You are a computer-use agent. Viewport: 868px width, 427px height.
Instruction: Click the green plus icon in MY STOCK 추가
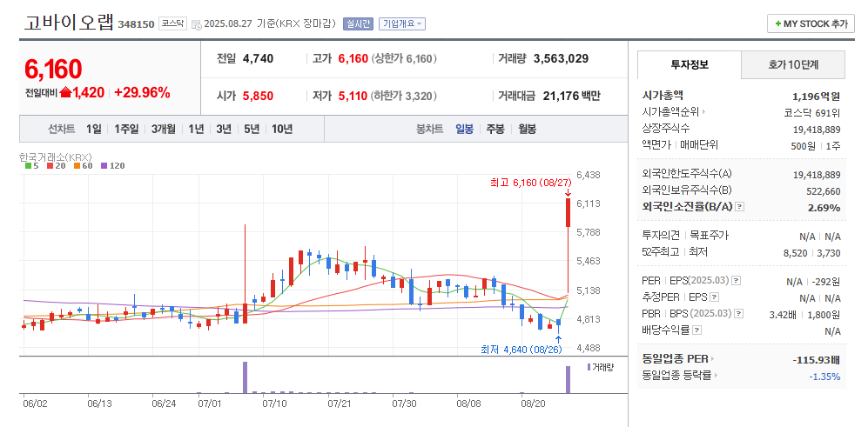pyautogui.click(x=778, y=23)
